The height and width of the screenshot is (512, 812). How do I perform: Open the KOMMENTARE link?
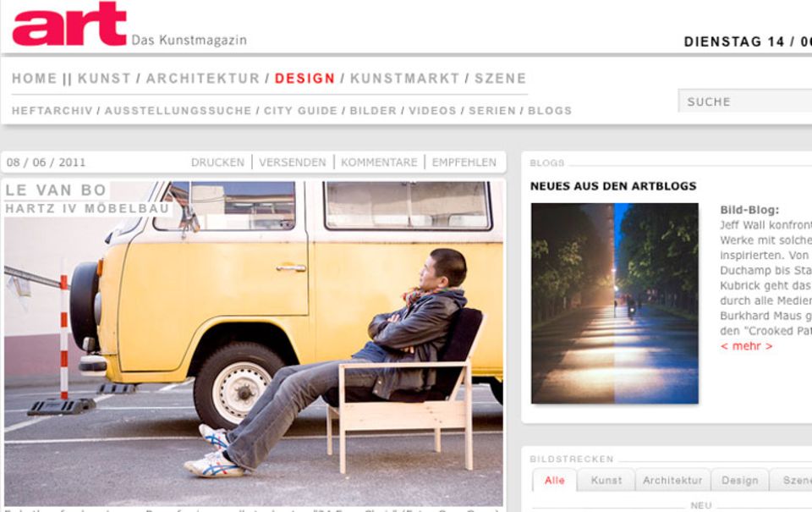coord(379,162)
